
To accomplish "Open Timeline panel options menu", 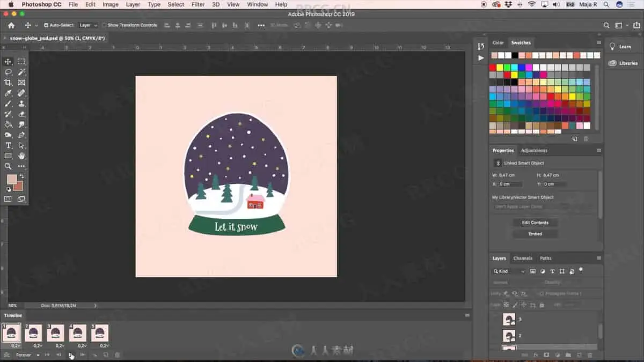I will point(467,315).
